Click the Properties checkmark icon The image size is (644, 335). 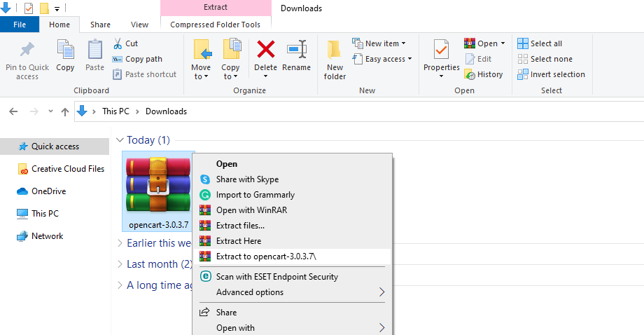[441, 50]
